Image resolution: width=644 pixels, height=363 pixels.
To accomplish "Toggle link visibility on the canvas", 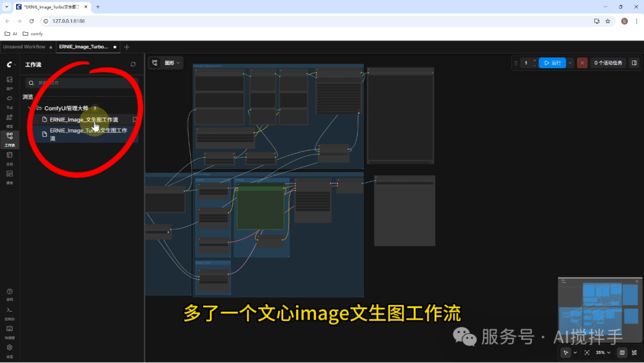I will point(634,352).
